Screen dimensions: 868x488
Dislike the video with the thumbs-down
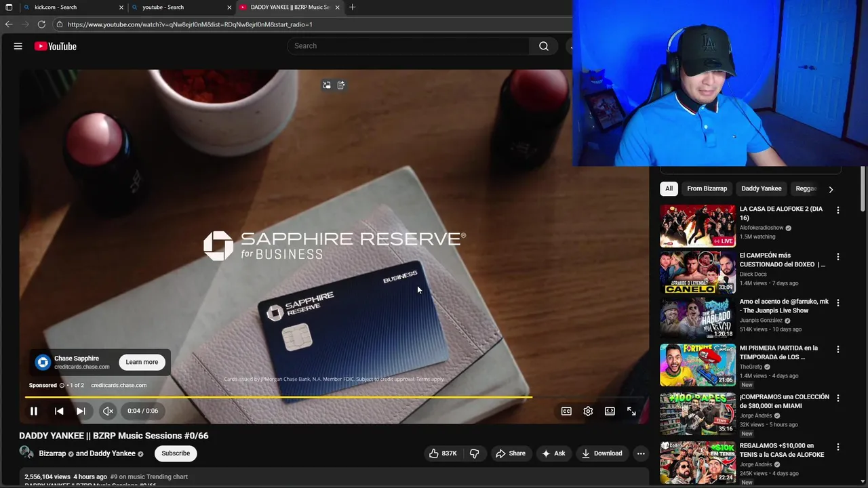pyautogui.click(x=475, y=453)
